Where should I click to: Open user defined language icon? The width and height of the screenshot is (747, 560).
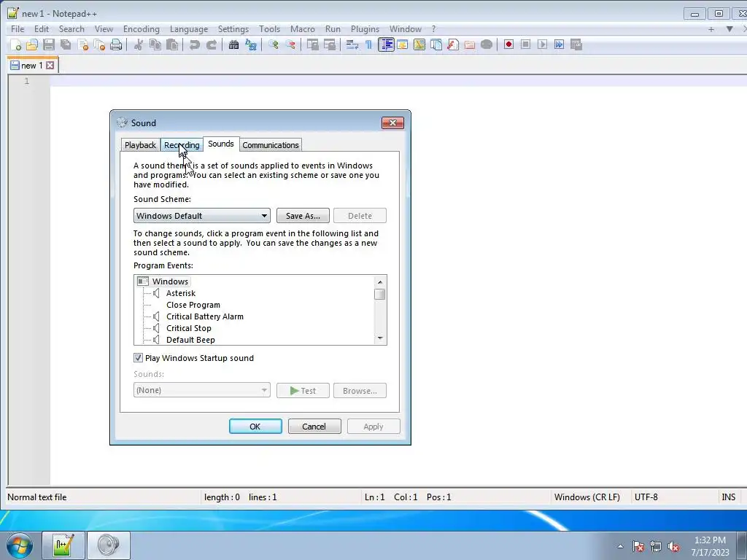click(x=403, y=44)
